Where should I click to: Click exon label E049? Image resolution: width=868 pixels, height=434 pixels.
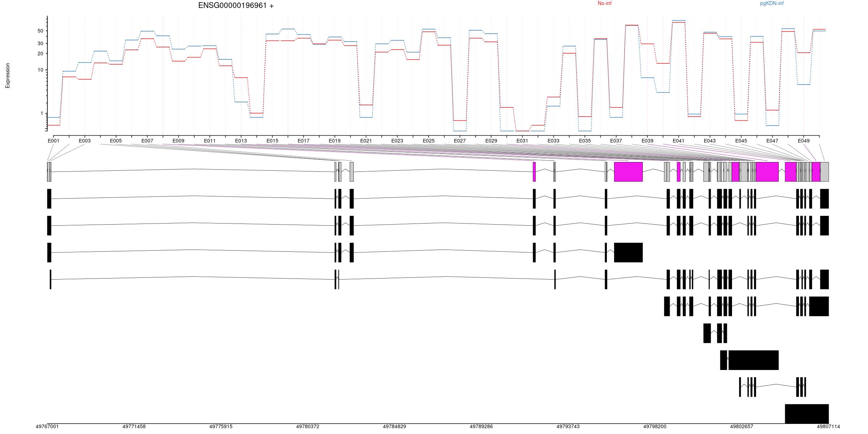tap(804, 141)
